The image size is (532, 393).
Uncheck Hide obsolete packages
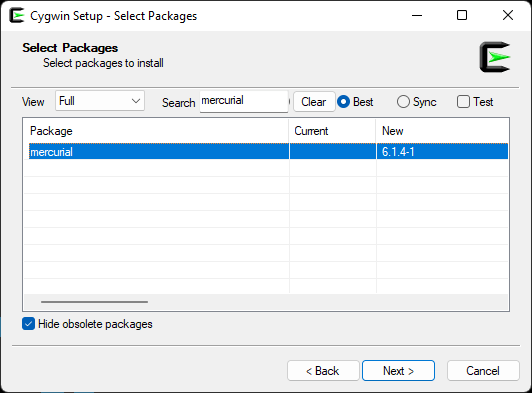click(x=28, y=324)
